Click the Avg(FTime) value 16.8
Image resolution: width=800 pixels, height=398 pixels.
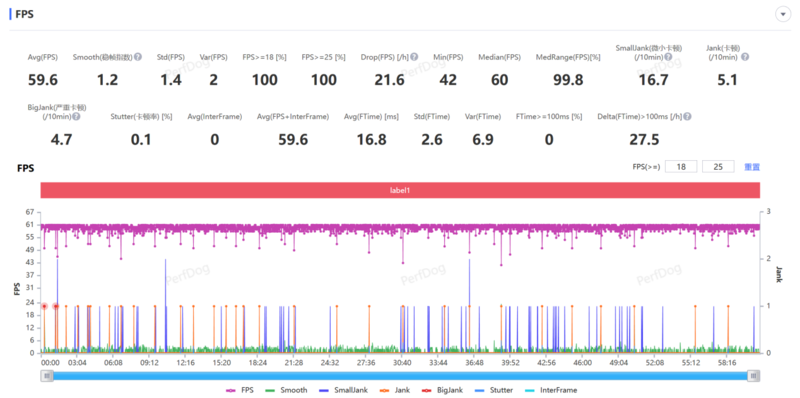[x=371, y=139]
